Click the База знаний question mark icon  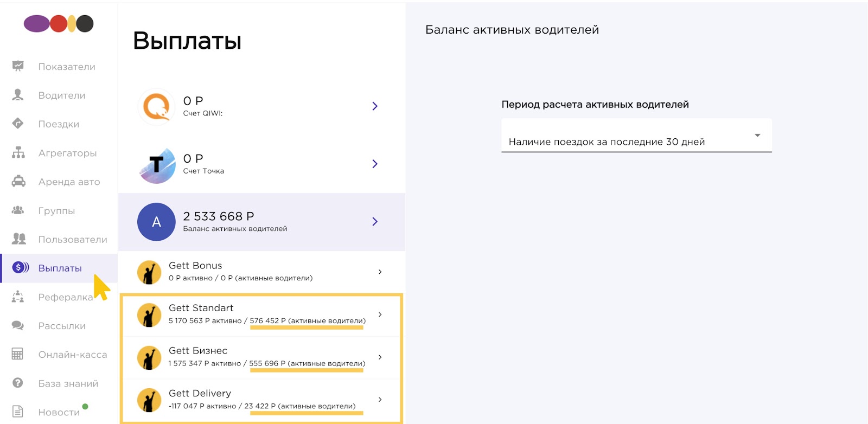click(18, 383)
